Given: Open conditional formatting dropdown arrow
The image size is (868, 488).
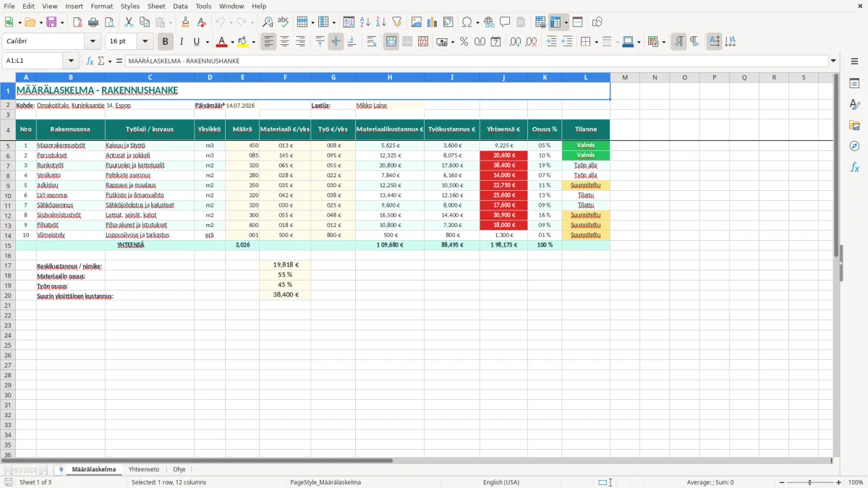Looking at the screenshot, I should (663, 42).
